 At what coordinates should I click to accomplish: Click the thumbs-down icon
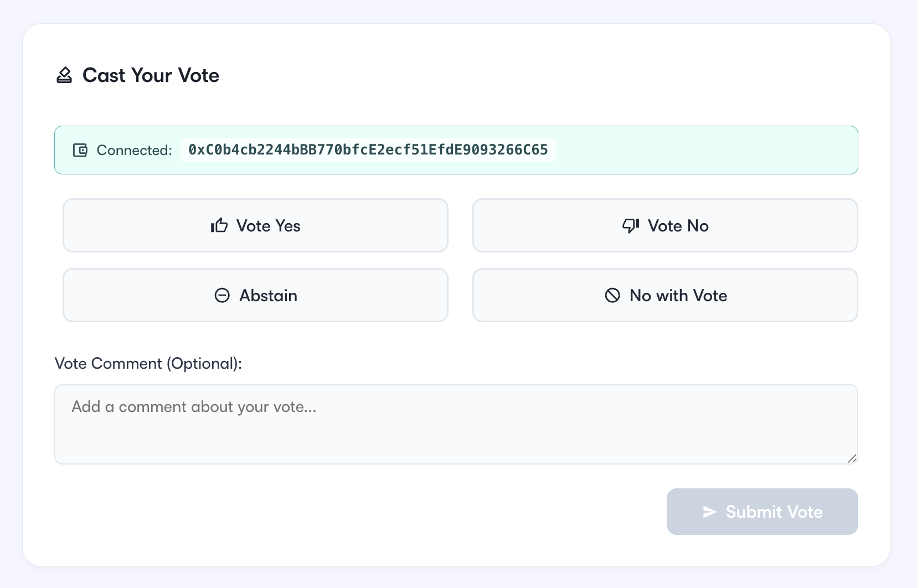pos(631,225)
